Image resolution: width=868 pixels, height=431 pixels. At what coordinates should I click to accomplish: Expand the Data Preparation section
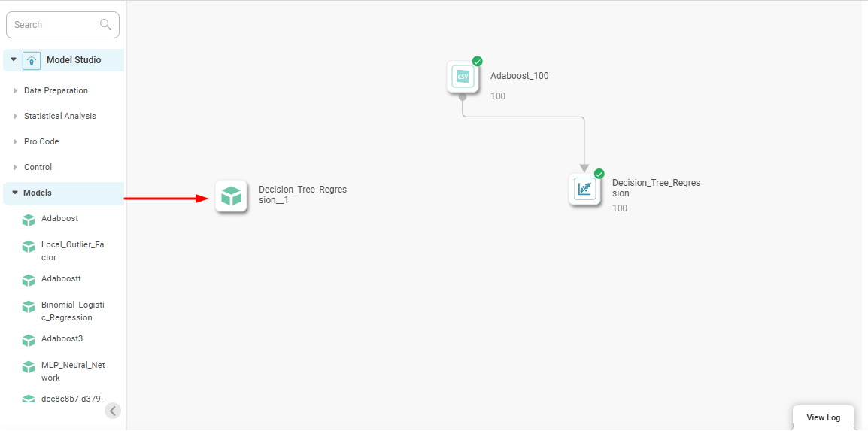15,91
